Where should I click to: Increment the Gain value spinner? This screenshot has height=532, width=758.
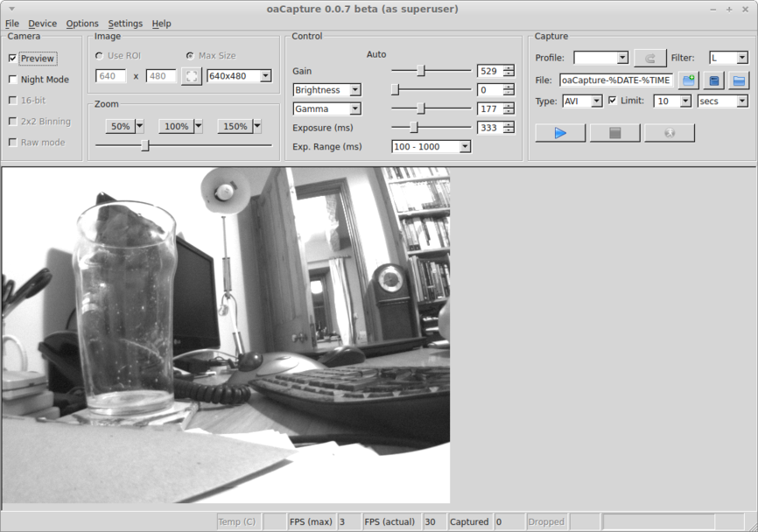509,67
